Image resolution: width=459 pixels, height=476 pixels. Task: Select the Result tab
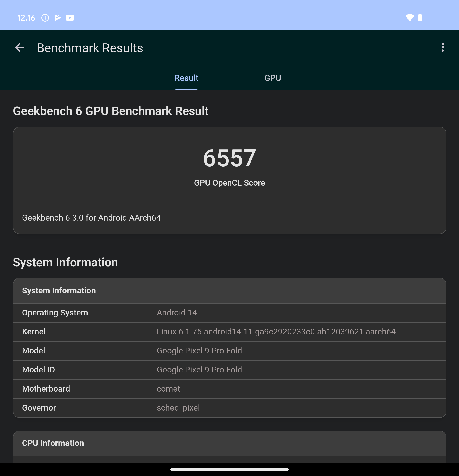coord(186,78)
